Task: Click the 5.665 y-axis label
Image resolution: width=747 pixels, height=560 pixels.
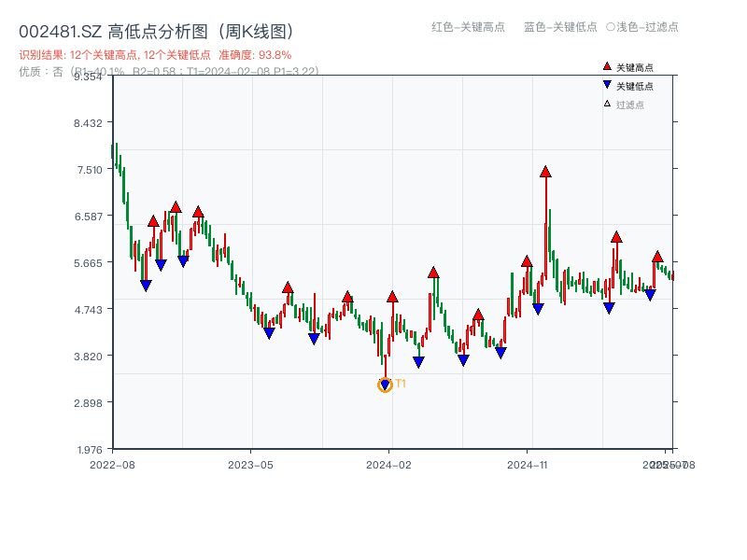Action: pyautogui.click(x=88, y=263)
